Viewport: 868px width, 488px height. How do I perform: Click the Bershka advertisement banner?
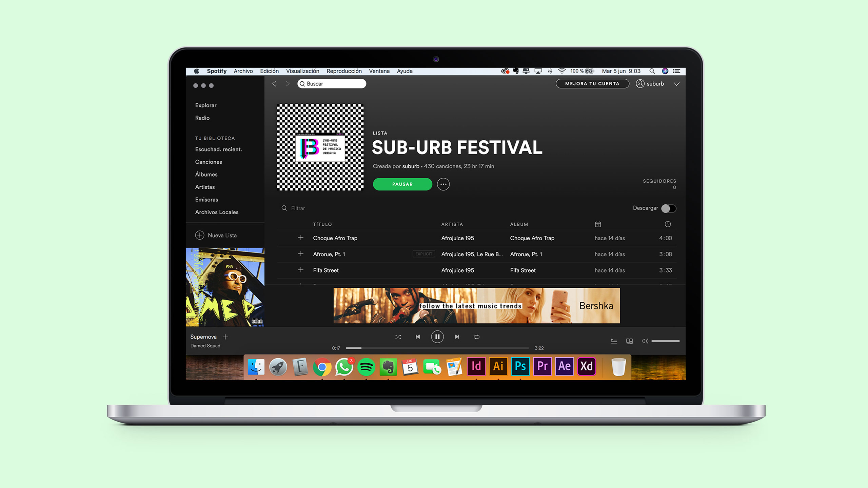tap(476, 306)
